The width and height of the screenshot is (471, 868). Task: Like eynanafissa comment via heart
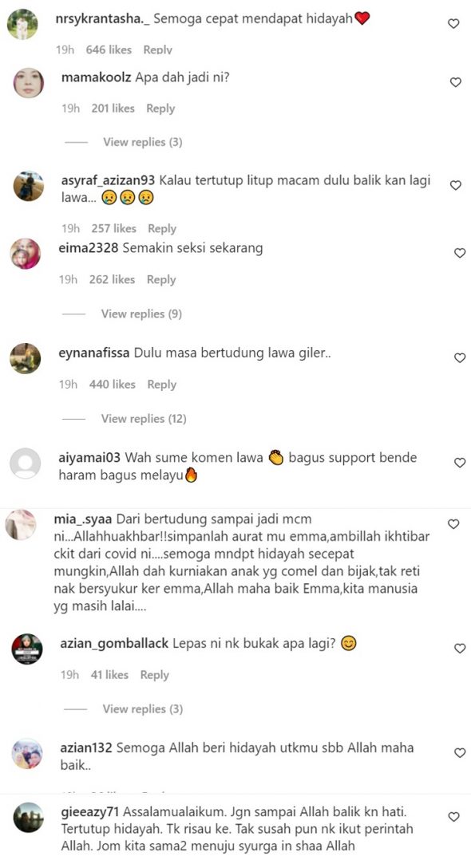460,358
